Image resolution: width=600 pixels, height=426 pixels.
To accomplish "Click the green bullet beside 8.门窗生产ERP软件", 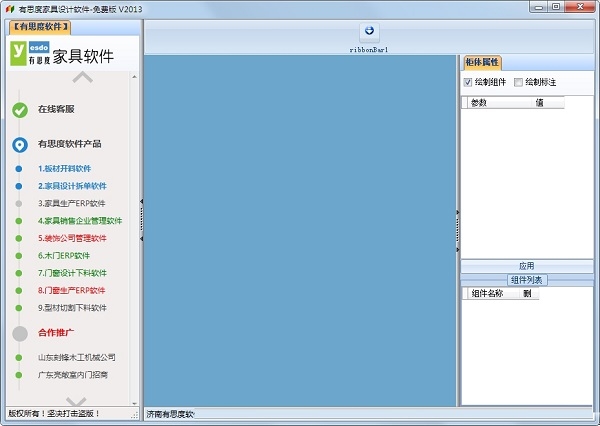I will (x=18, y=291).
